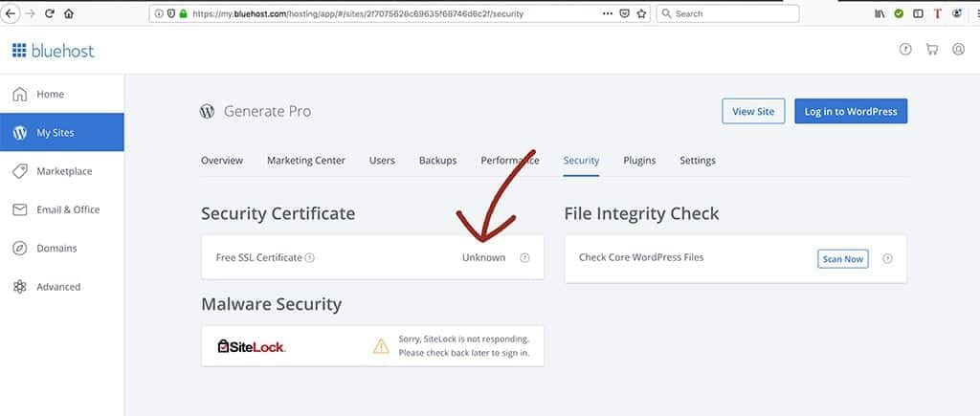The width and height of the screenshot is (980, 416).
Task: Switch to the Backups tab
Action: [x=437, y=161]
